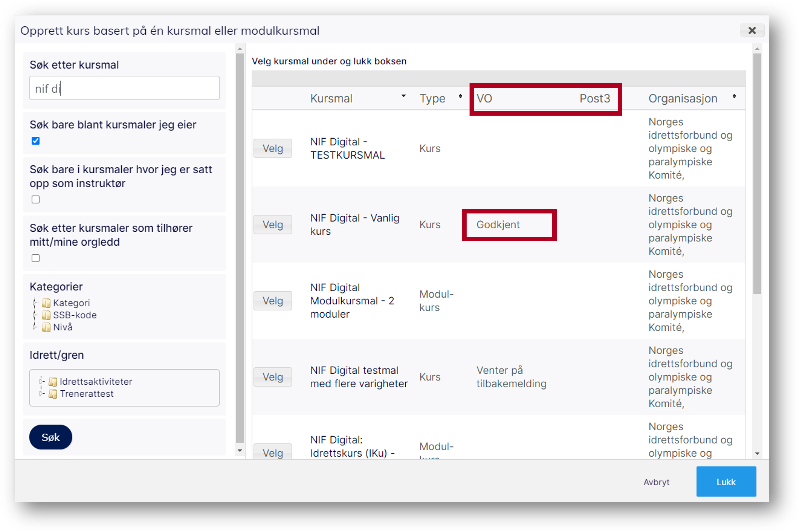Expand the Nivå tree node
Viewport: 799px width, 532px height.
[35, 327]
